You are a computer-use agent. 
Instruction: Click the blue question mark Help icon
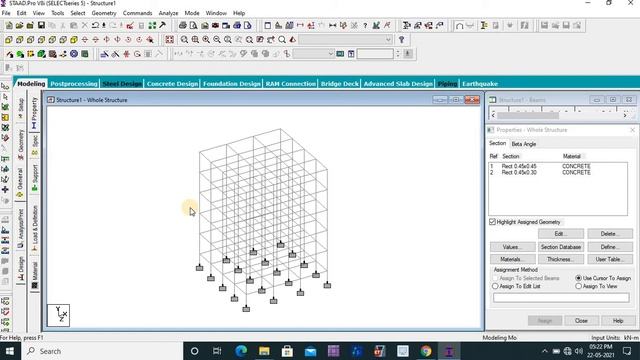click(401, 40)
